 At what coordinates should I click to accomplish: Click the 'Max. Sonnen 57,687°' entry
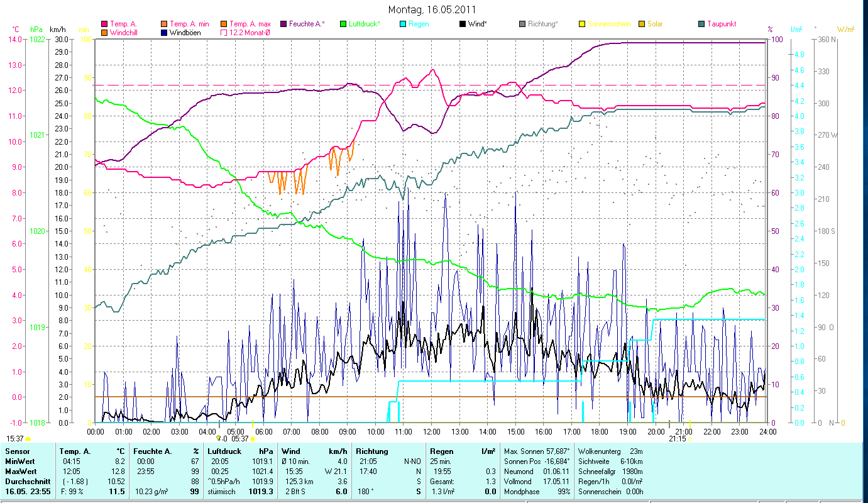537,451
